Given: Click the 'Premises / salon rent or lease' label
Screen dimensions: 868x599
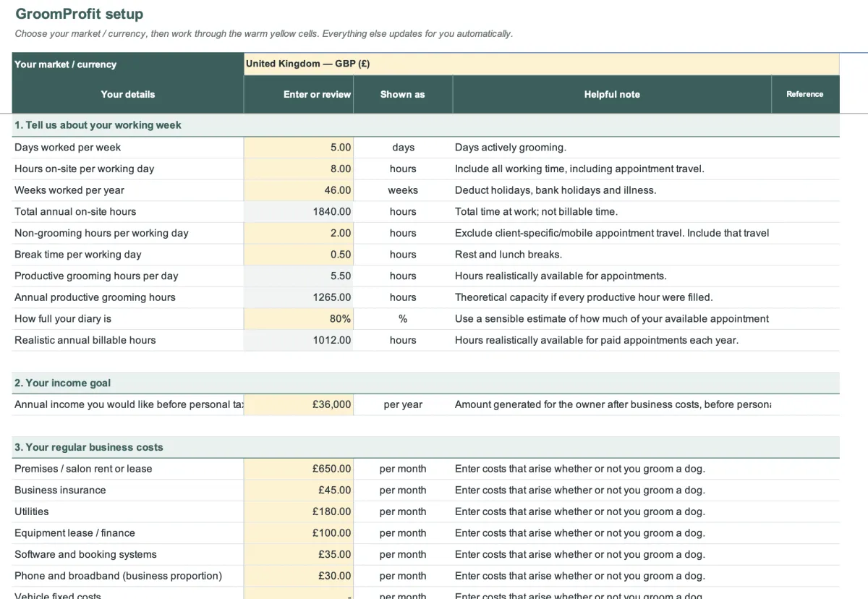Looking at the screenshot, I should 83,469.
